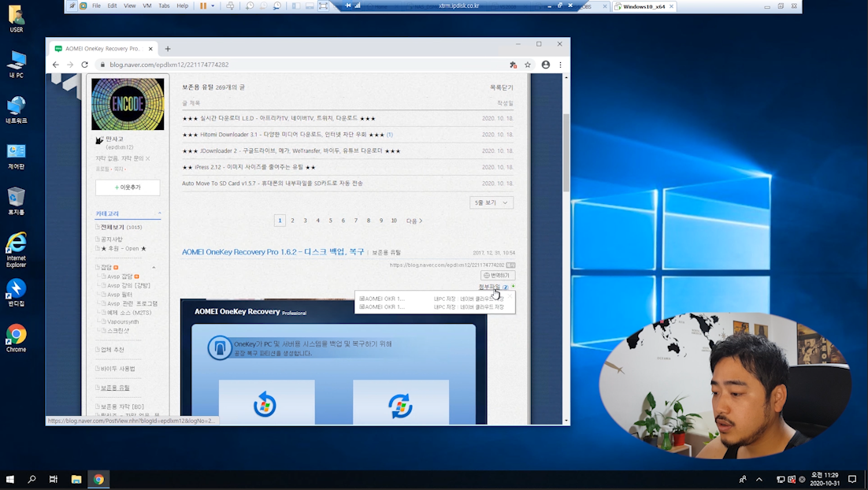Viewport: 868px width, 490px height.
Task: Click the browser address bar URL
Action: coord(169,65)
